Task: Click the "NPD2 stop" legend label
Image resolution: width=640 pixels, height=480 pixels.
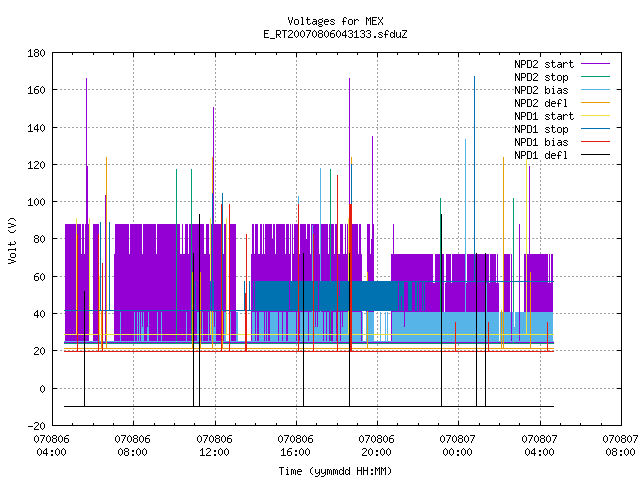Action: [x=541, y=77]
